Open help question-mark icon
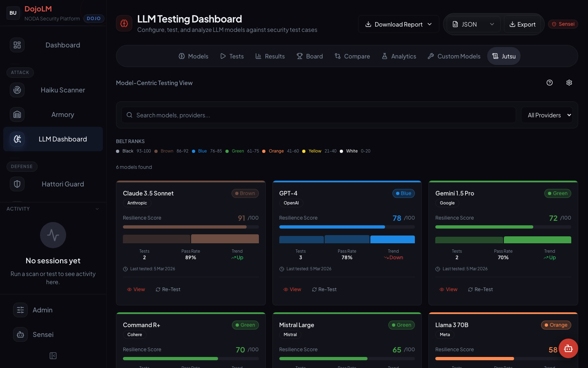The image size is (588, 368). (x=550, y=83)
